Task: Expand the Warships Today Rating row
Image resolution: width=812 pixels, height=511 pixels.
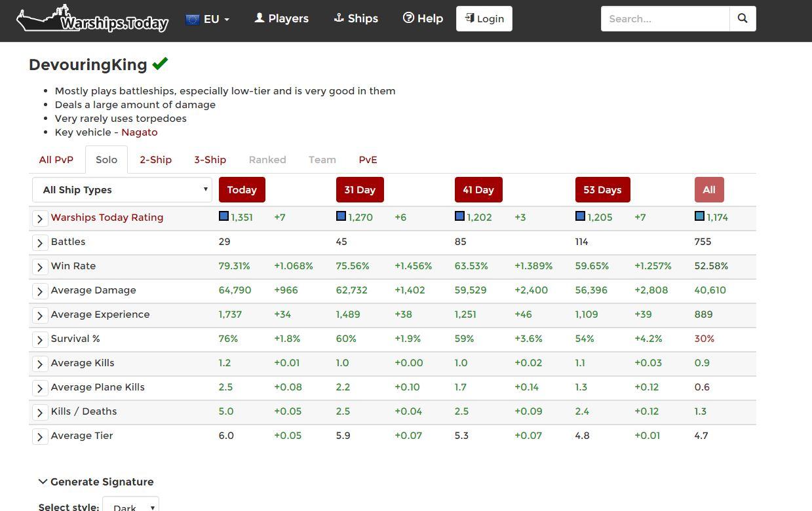Action: tap(40, 218)
